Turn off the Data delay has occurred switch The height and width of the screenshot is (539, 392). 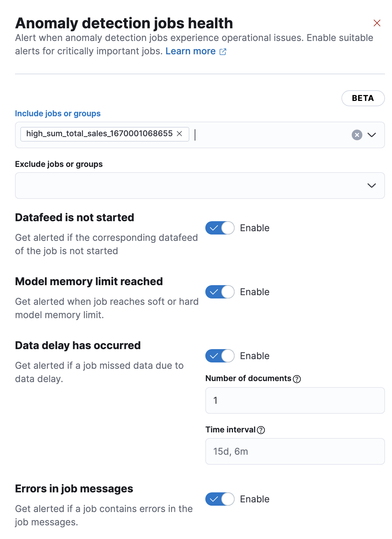click(220, 356)
